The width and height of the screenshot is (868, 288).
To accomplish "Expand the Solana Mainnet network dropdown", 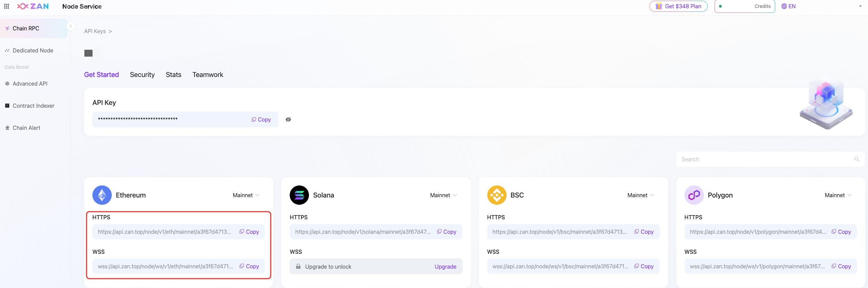I will click(443, 195).
